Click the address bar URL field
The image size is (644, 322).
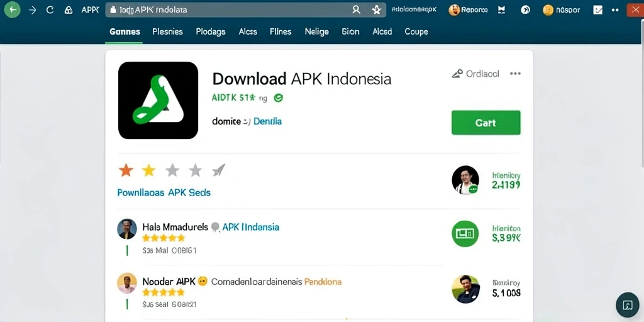(246, 10)
